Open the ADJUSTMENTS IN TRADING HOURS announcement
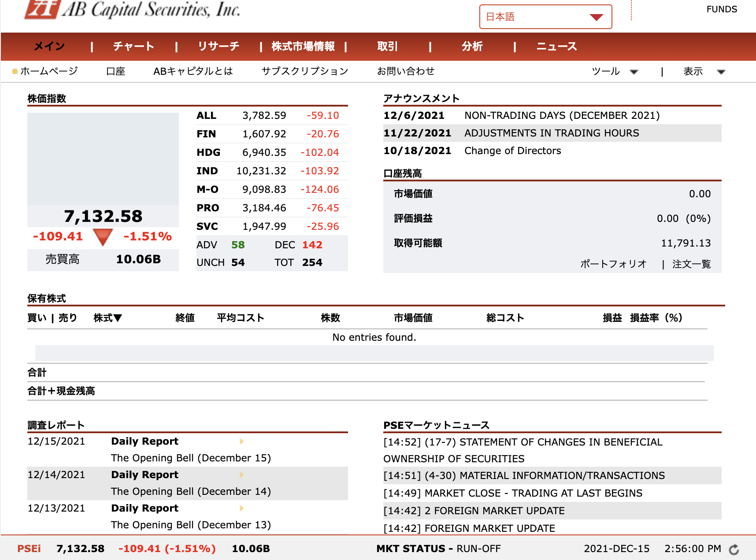Screen dimensions: 756x560 tap(552, 133)
